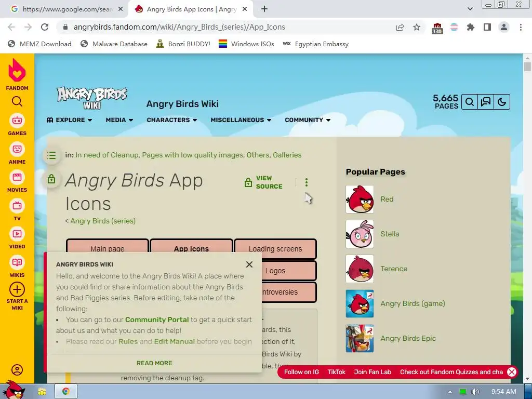Viewport: 532px width, 399px height.
Task: Open the Chrome extensions puzzle icon
Action: click(471, 27)
